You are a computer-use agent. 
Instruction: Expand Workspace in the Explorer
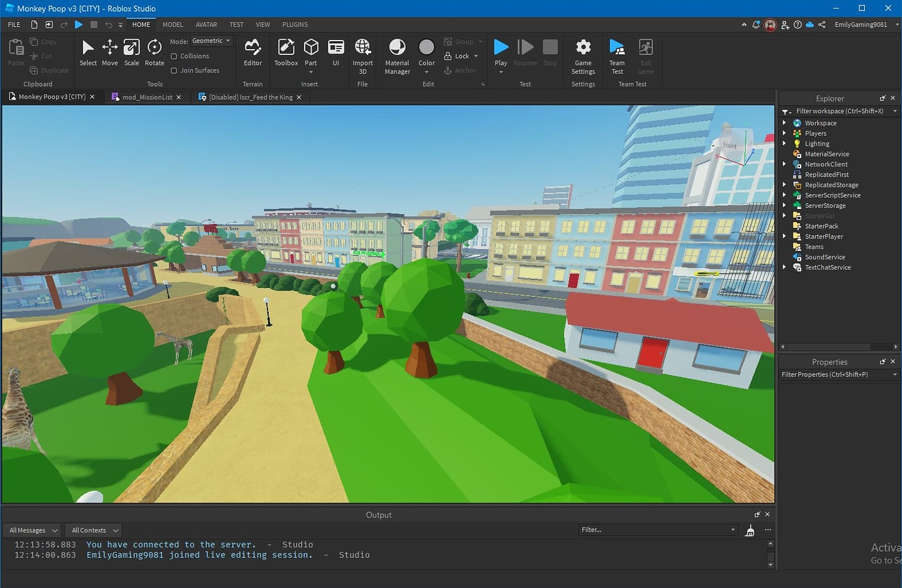(784, 122)
